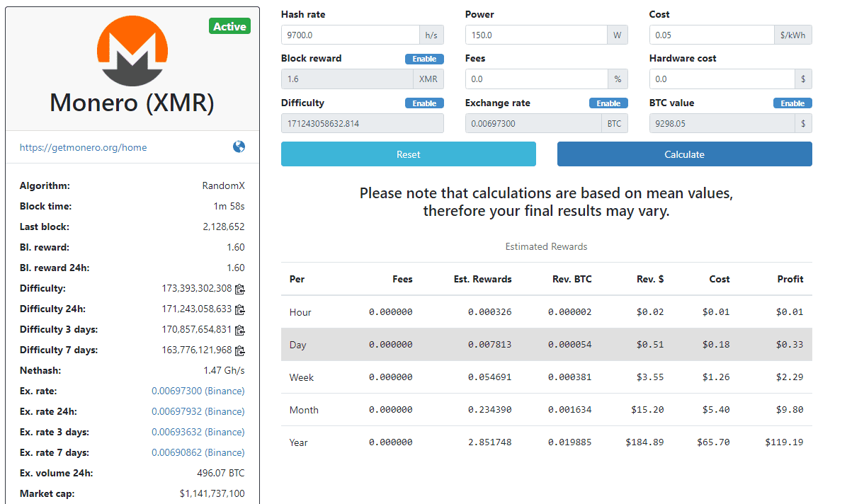
Task: Click Last block value 2,128,652
Action: click(x=224, y=227)
